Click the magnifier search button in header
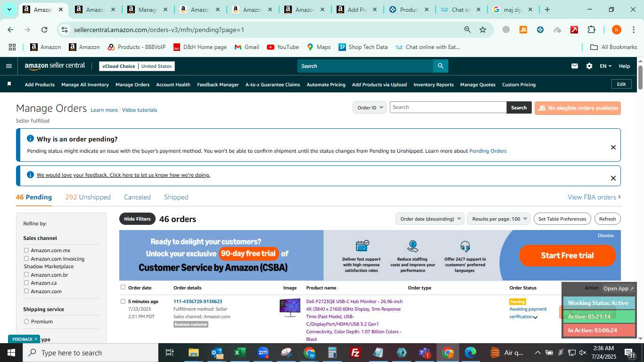644x362 pixels. point(440,66)
